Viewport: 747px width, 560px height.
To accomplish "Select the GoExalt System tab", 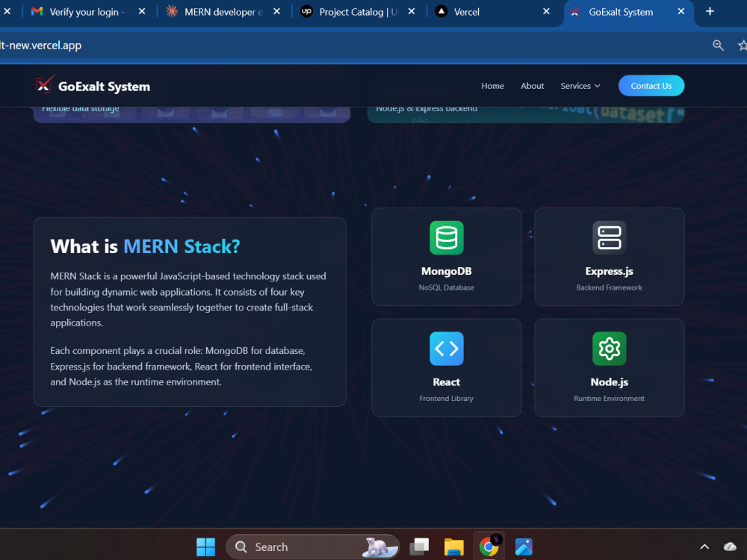I will 621,12.
